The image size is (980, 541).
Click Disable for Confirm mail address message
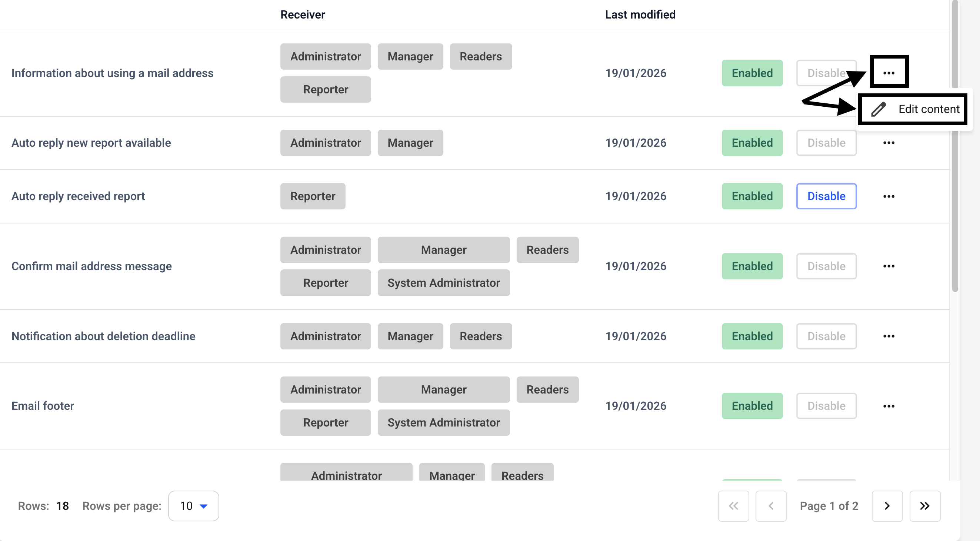point(826,266)
